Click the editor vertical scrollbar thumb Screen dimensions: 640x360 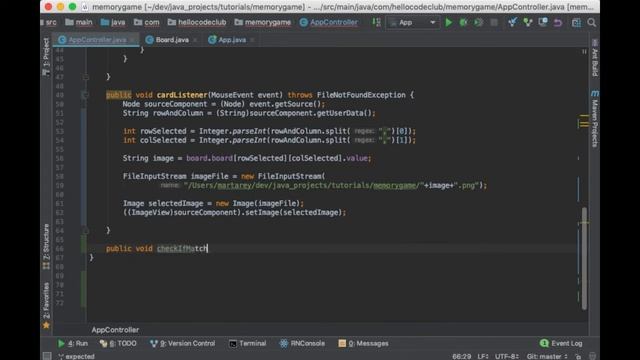(x=584, y=258)
